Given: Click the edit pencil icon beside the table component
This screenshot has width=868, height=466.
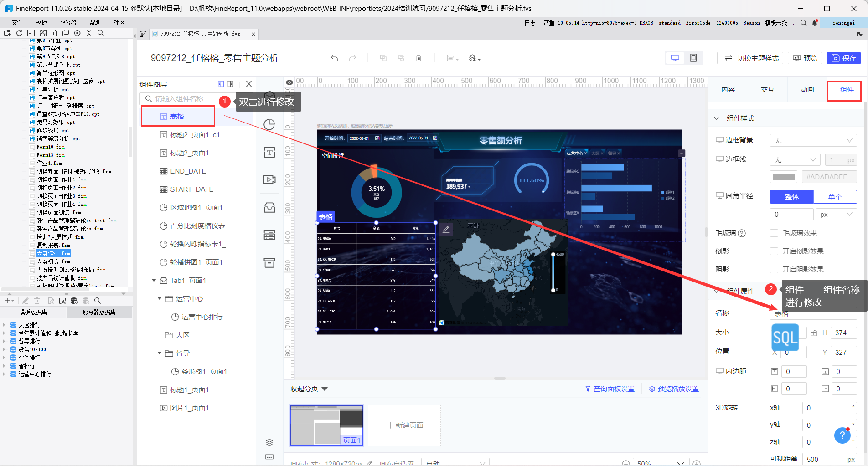Looking at the screenshot, I should pos(446,230).
